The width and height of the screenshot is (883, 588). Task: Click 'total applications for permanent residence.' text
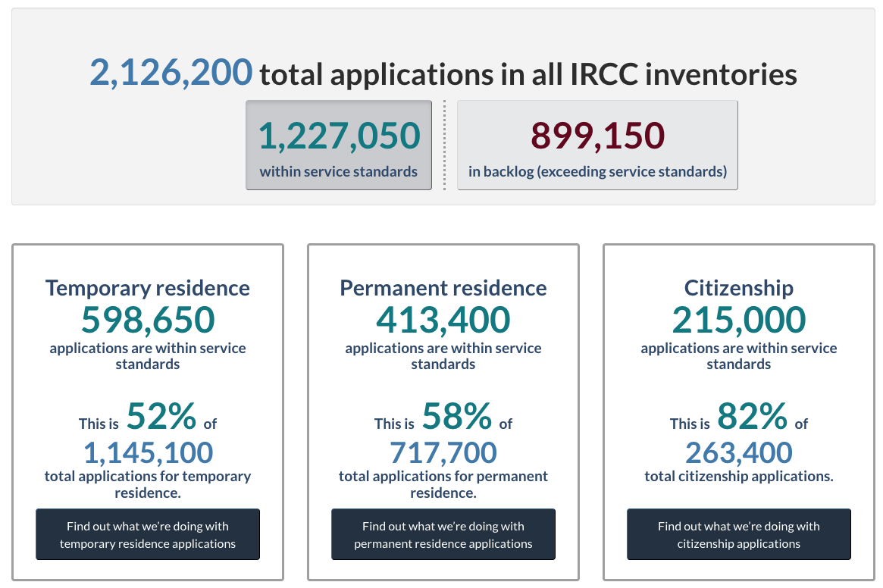443,484
